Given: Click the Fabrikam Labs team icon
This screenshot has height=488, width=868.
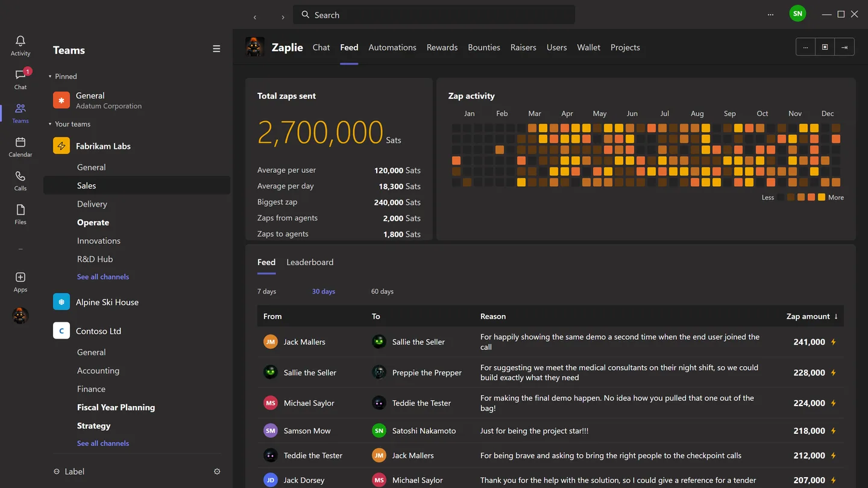Looking at the screenshot, I should pyautogui.click(x=61, y=146).
